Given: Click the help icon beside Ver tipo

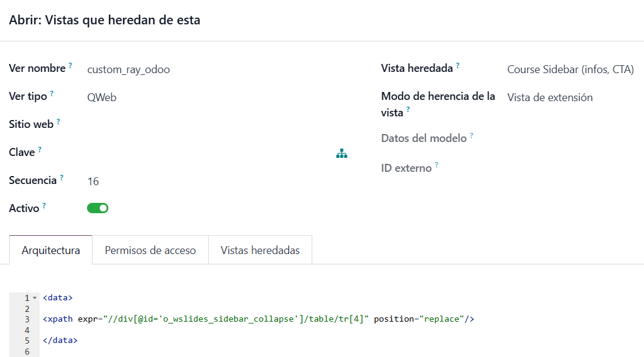Looking at the screenshot, I should point(52,94).
